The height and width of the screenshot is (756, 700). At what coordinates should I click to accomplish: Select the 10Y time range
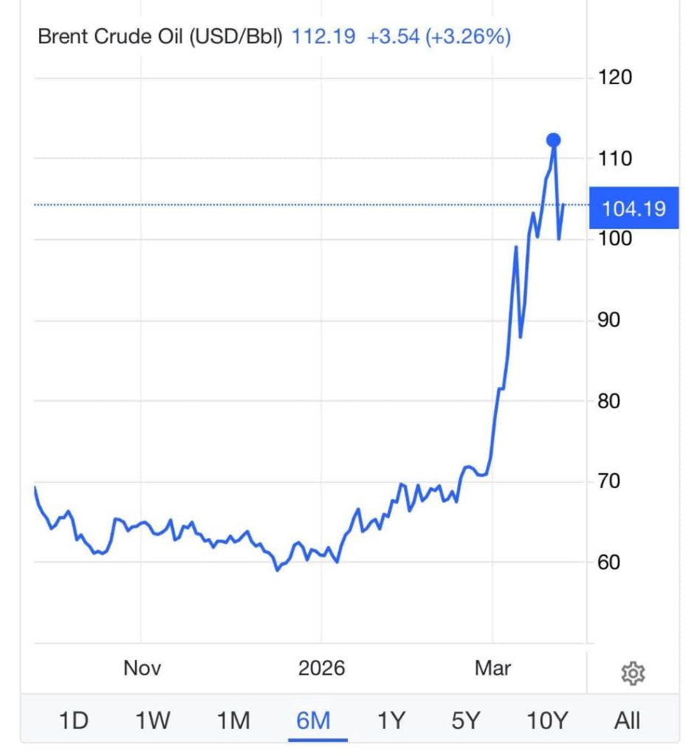[x=547, y=720]
